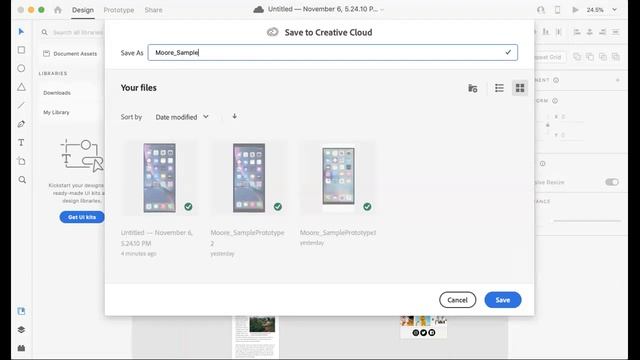This screenshot has width=640, height=360.
Task: Reverse sort order with the arrow
Action: 234,116
